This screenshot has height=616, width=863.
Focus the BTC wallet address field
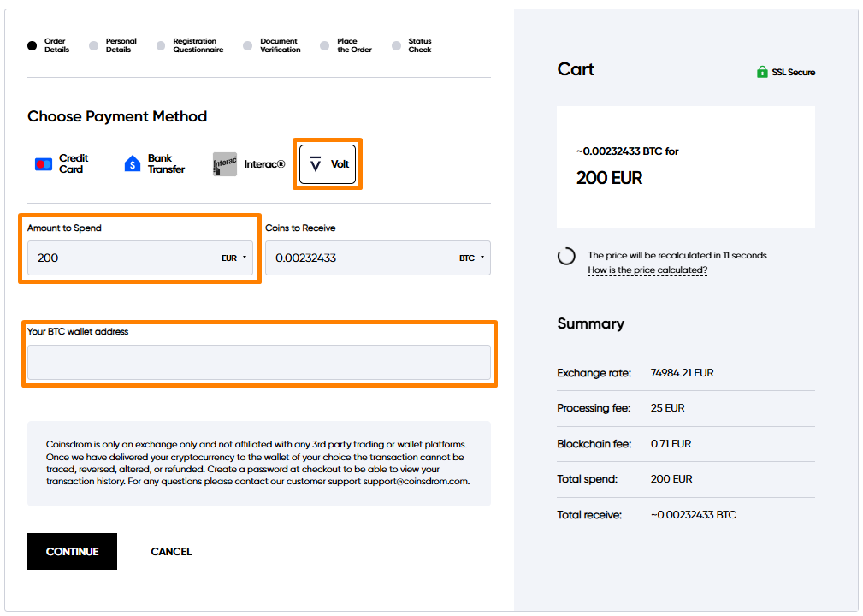[x=258, y=362]
